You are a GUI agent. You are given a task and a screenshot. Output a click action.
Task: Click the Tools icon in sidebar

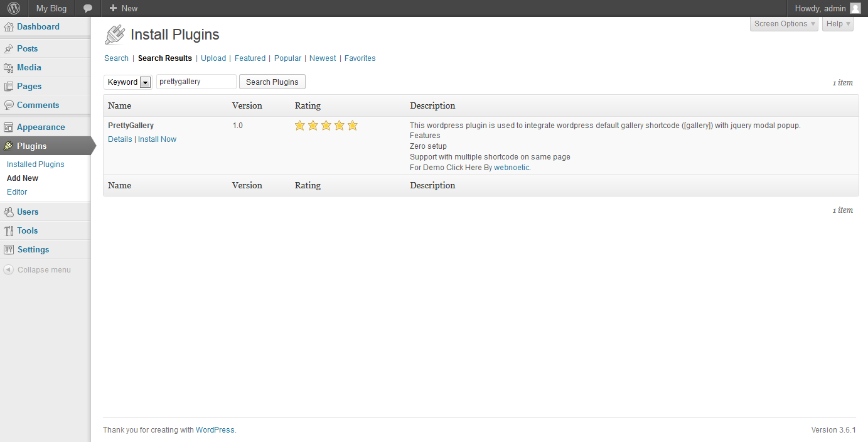(9, 231)
